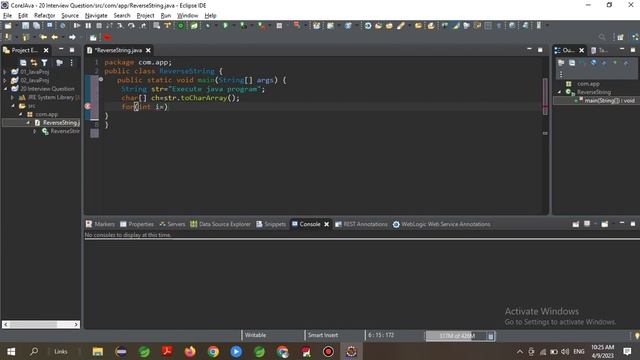The width and height of the screenshot is (640, 360).
Task: Collapse the main method fold marker in editor
Action: coord(101,80)
